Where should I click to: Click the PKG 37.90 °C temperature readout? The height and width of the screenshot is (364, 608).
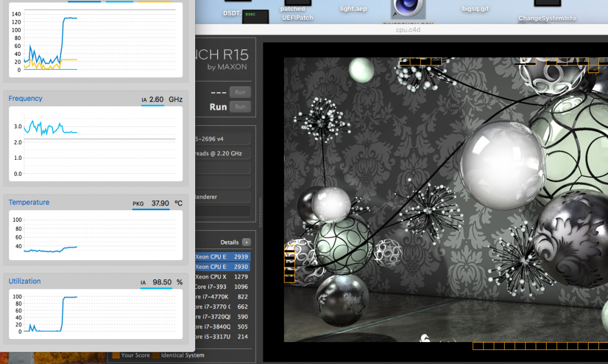157,204
